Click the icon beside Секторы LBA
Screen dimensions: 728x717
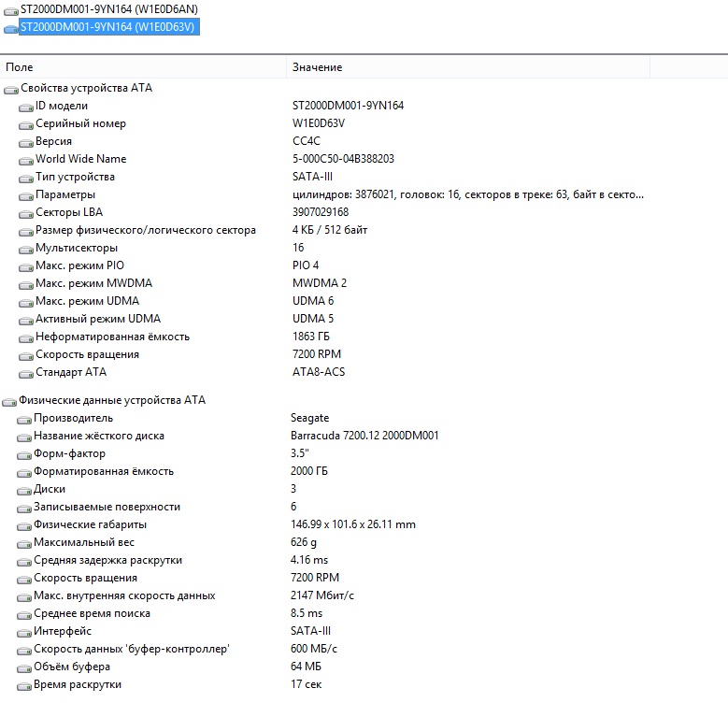26,214
